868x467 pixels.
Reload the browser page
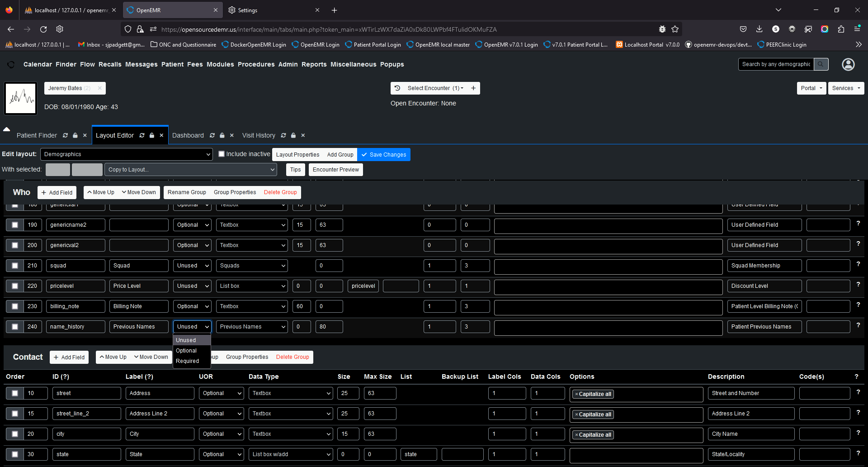(x=43, y=29)
